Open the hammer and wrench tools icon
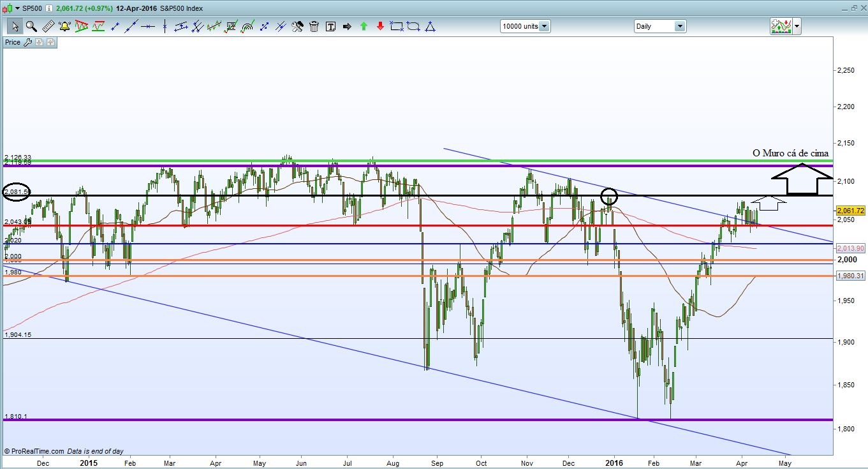This screenshot has width=868, height=469. point(297,26)
